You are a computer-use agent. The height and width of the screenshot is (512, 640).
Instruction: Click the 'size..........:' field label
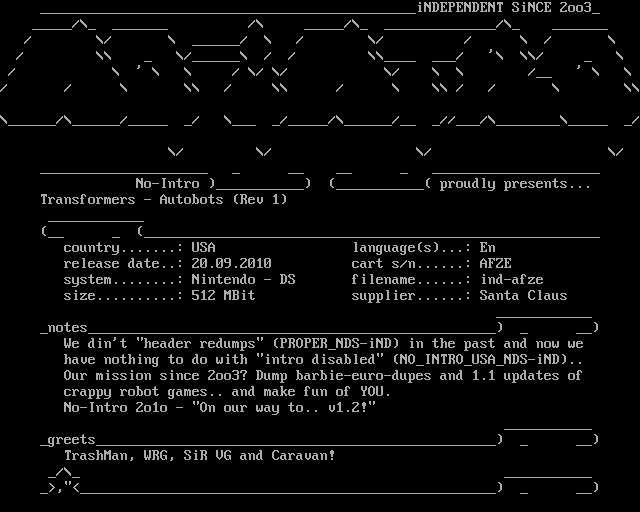tap(123, 295)
